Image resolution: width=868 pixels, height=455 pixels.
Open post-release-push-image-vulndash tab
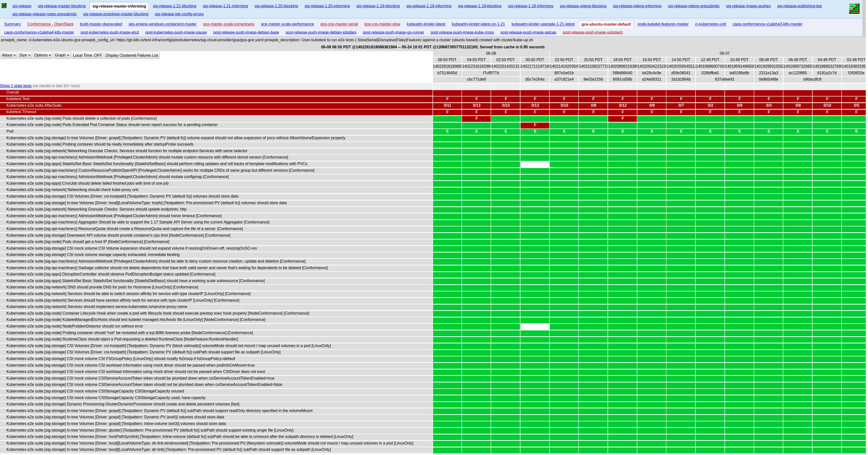592,32
